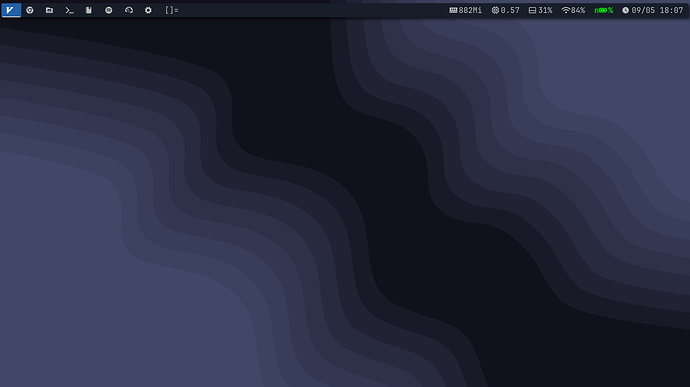The width and height of the screenshot is (690, 387).
Task: Click the 31% disk usage text
Action: pyautogui.click(x=545, y=10)
